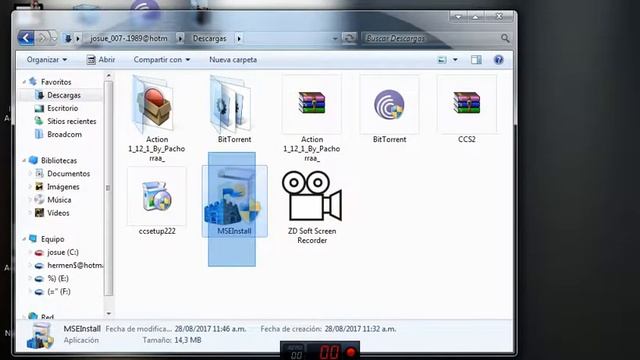640x360 pixels.
Task: Click the Buscar Descargas search field
Action: tap(431, 38)
